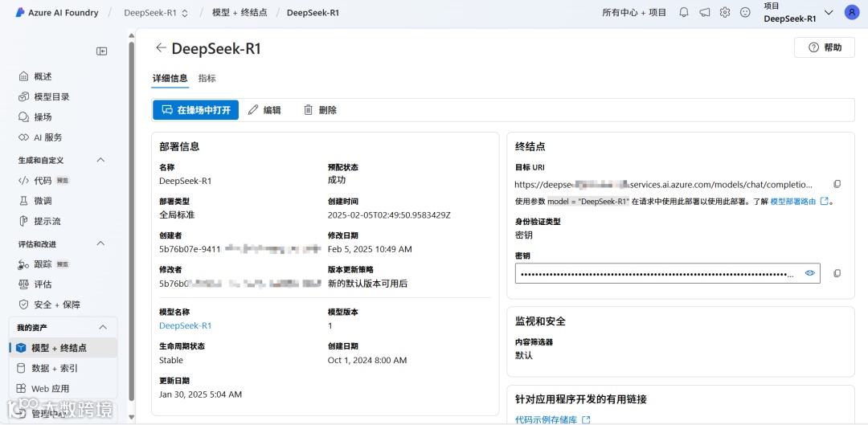
Task: Click the Web 应用 icon
Action: [x=21, y=389]
